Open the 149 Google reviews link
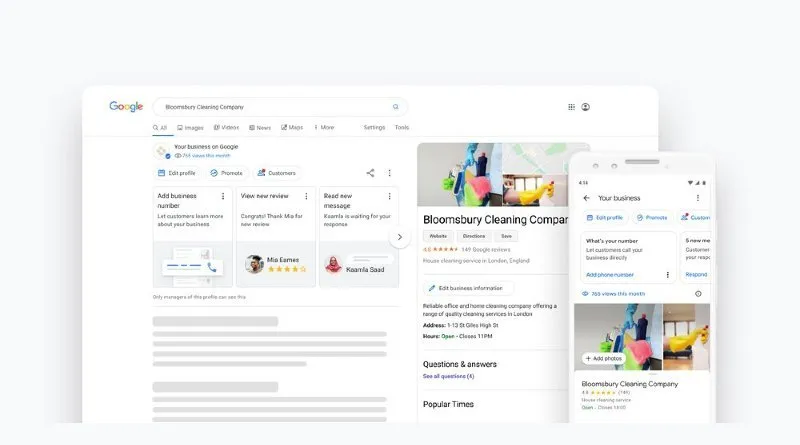This screenshot has width=800, height=445. point(486,250)
